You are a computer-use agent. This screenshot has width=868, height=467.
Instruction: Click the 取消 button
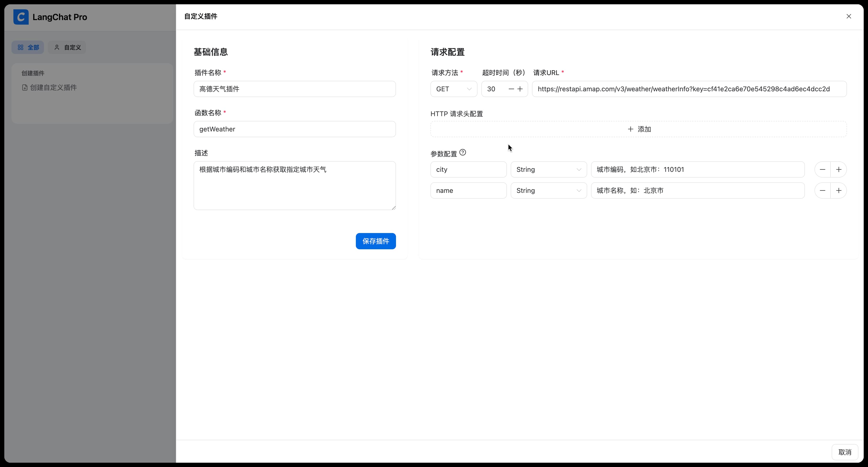[845, 452]
